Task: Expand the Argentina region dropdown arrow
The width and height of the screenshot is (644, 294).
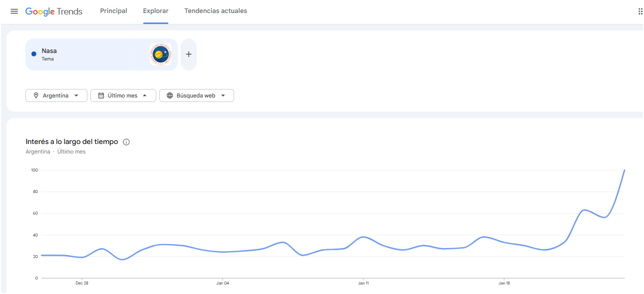Action: 76,95
